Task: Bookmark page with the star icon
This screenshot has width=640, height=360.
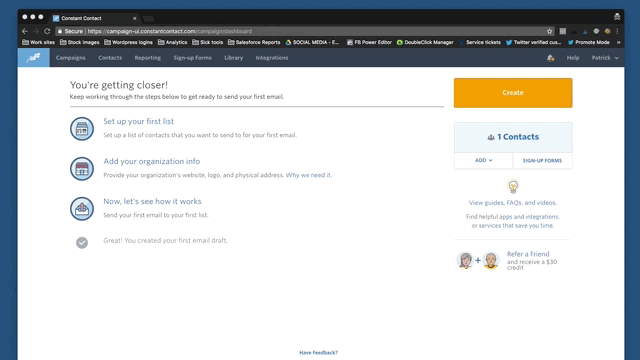Action: click(x=549, y=31)
